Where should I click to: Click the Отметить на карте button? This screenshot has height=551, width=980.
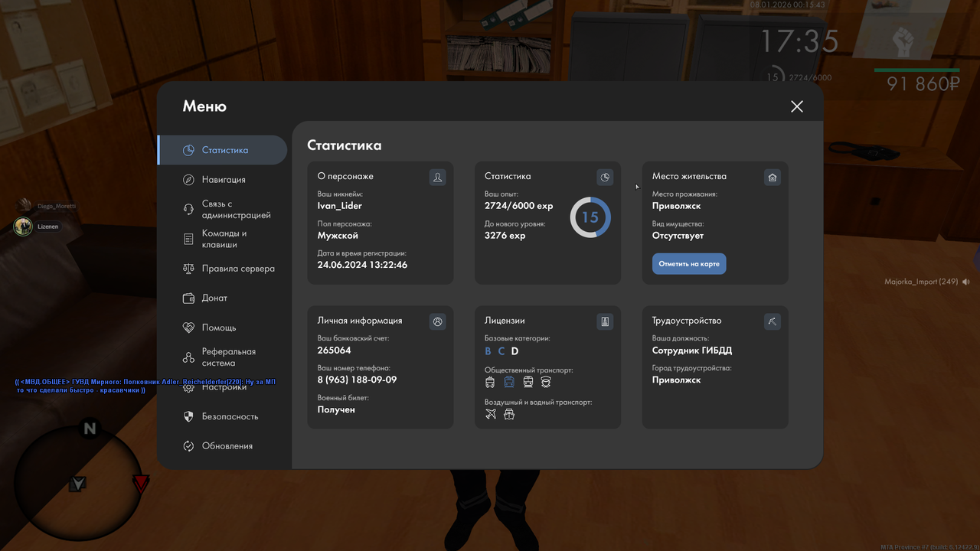(689, 264)
